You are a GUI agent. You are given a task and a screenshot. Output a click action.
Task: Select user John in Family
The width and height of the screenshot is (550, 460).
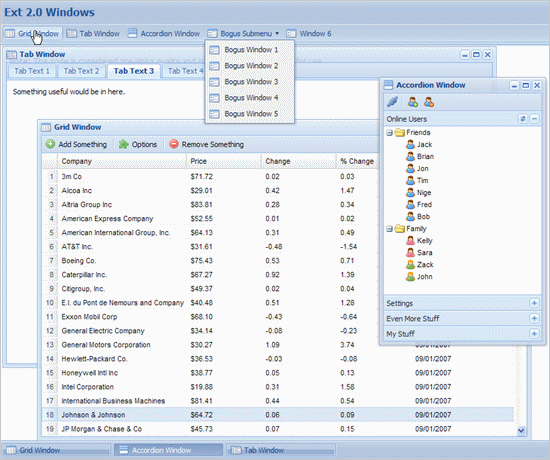[420, 276]
